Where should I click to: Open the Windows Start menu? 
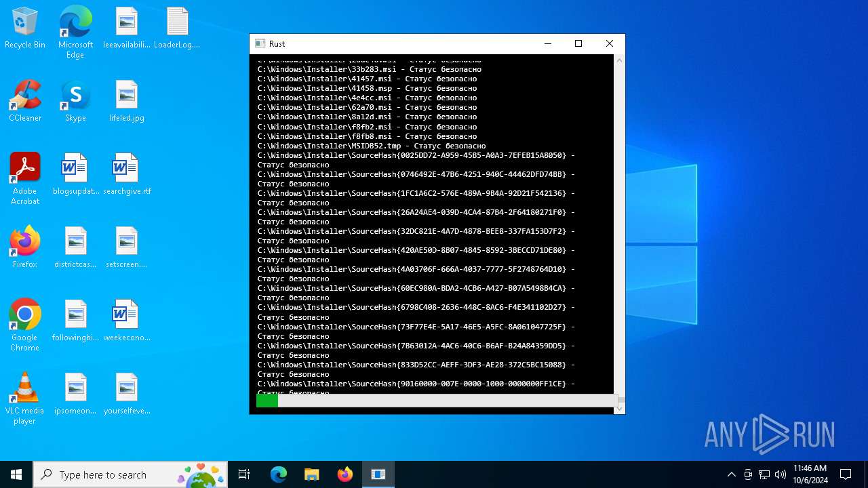click(16, 474)
